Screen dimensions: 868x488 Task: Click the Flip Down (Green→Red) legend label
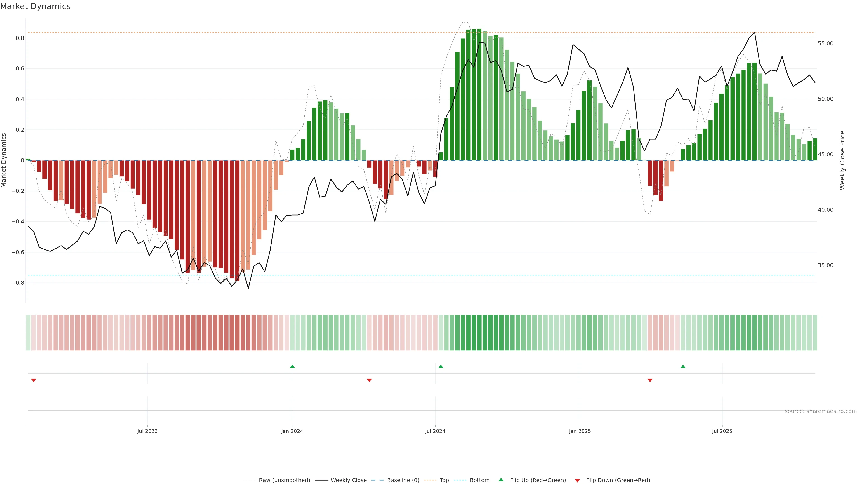click(x=618, y=480)
